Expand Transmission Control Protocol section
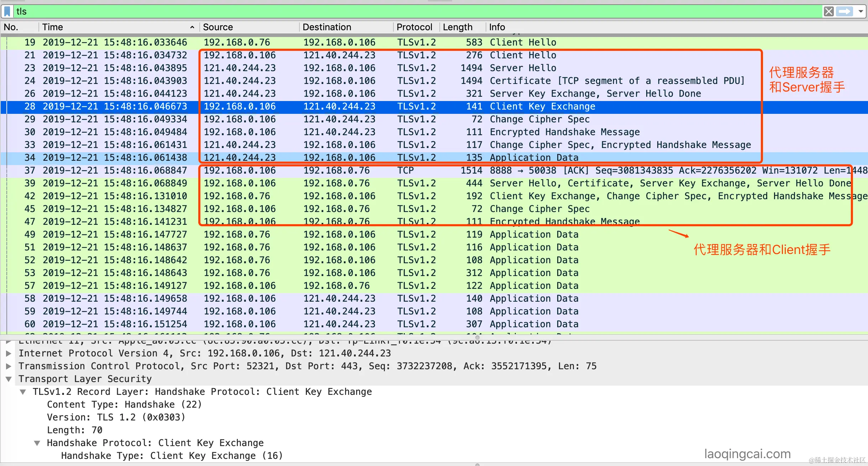 pos(9,366)
